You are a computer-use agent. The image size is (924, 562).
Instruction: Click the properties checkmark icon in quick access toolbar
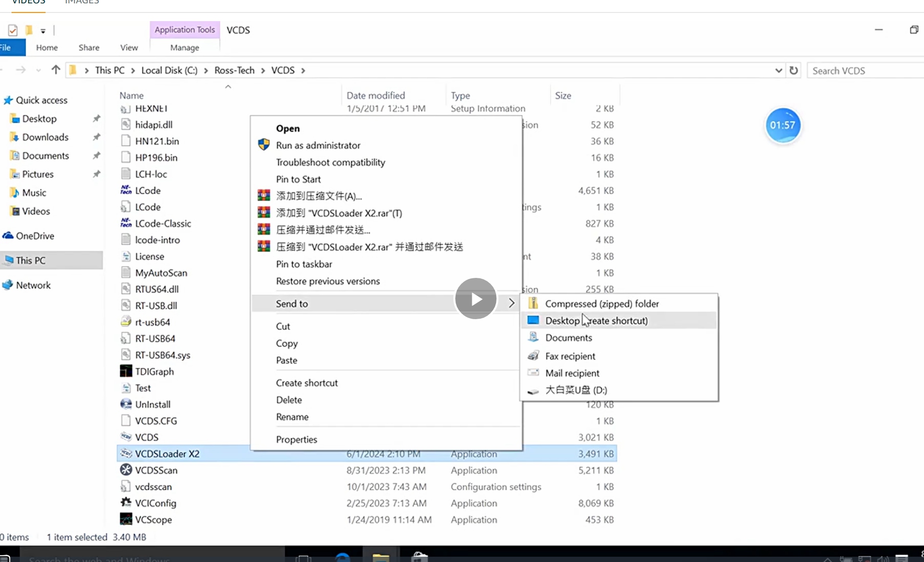(x=13, y=30)
